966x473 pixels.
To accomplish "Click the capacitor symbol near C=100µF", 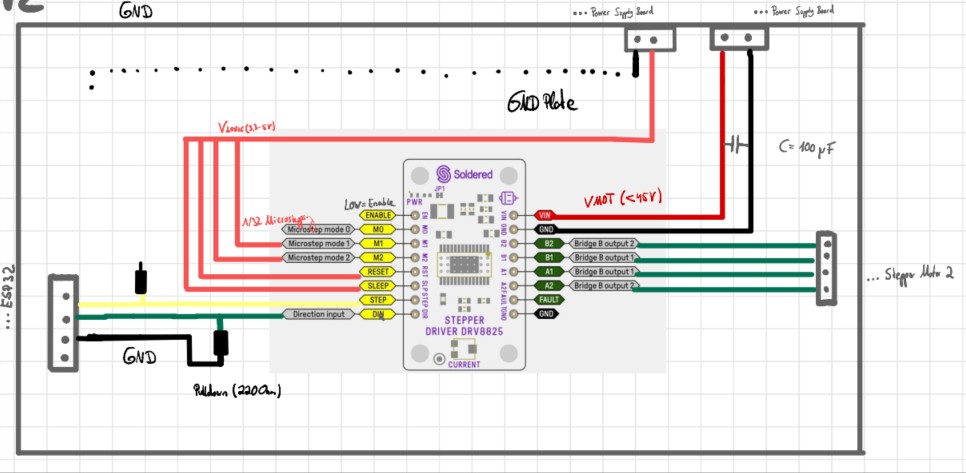I will [736, 146].
